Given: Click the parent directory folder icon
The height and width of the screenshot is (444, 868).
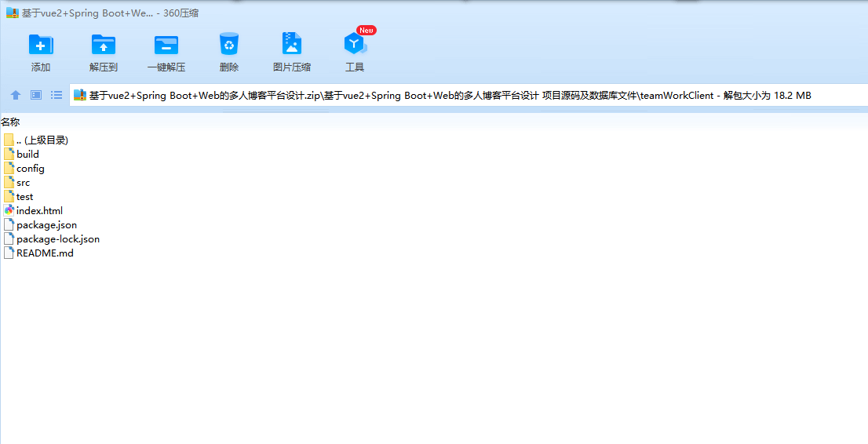Looking at the screenshot, I should coord(9,140).
